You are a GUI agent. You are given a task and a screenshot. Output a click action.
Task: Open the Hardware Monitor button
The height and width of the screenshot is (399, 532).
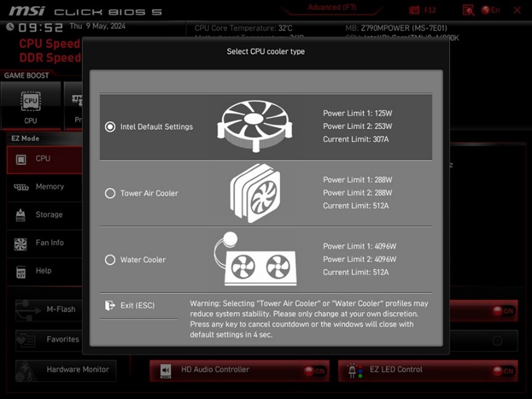[x=66, y=371]
